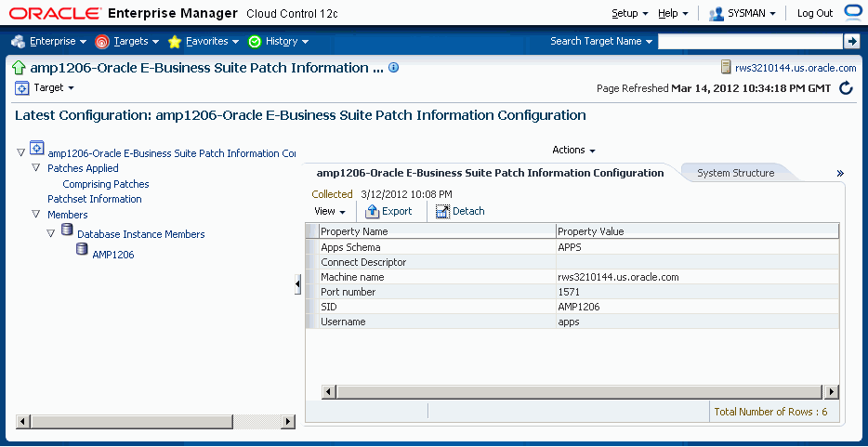Viewport: 868px width, 447px height.
Task: Collapse the Patches Applied node
Action: [x=36, y=167]
